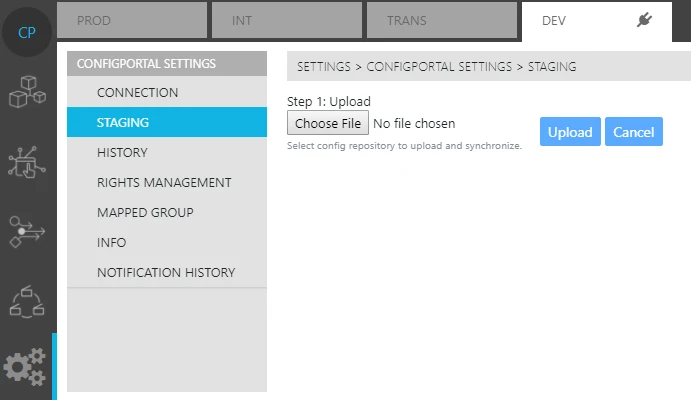Open the settings gears icon in sidebar
The width and height of the screenshot is (691, 400).
[x=27, y=366]
